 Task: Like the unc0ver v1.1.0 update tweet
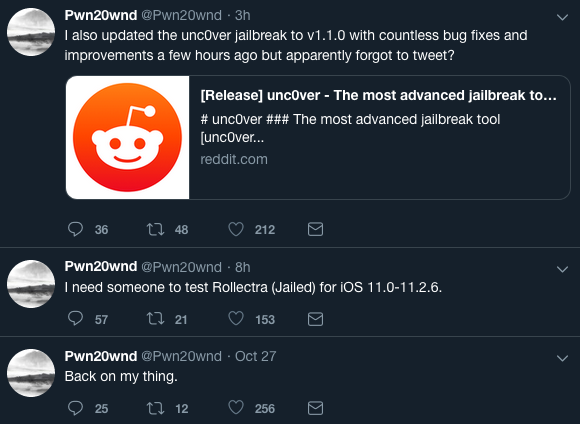coord(236,229)
